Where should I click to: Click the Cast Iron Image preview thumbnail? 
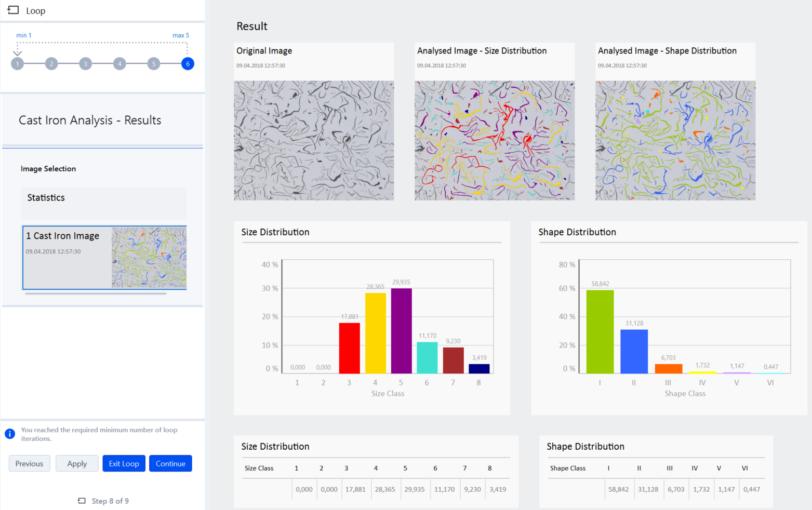coord(149,258)
